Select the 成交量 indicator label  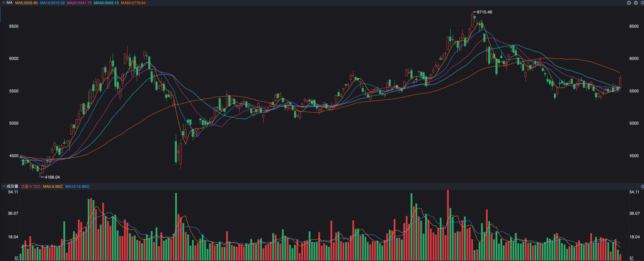coord(12,186)
